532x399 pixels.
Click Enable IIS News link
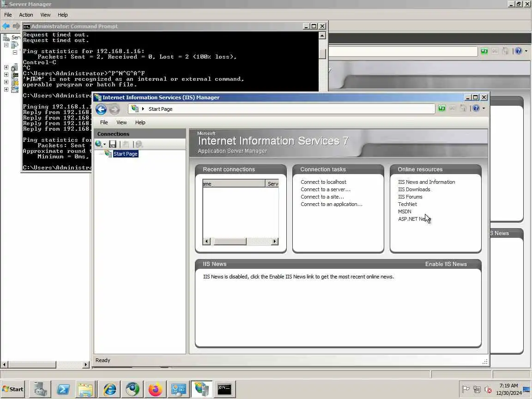pyautogui.click(x=446, y=264)
